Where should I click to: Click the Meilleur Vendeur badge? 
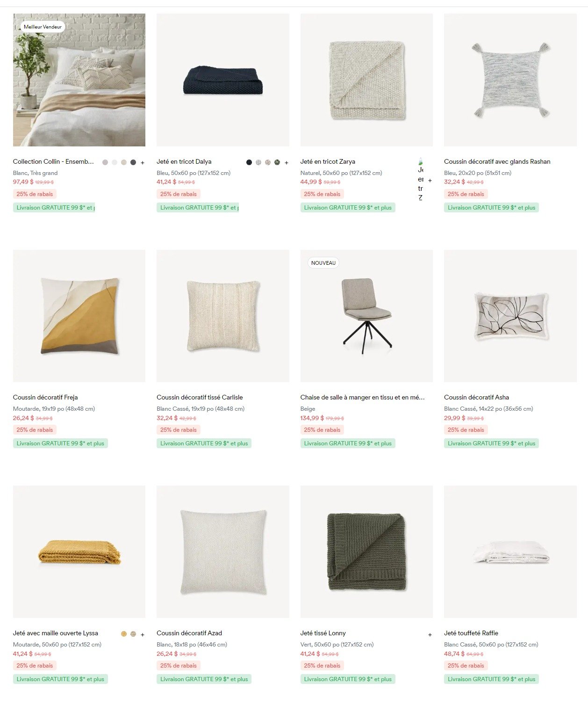click(x=43, y=27)
